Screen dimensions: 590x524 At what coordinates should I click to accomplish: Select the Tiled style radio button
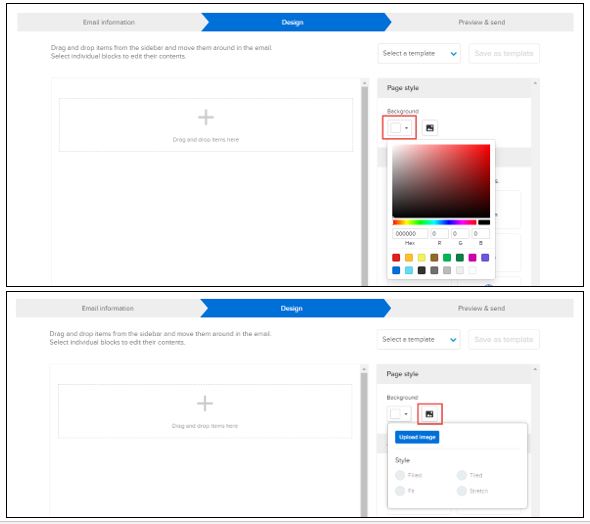click(x=462, y=475)
